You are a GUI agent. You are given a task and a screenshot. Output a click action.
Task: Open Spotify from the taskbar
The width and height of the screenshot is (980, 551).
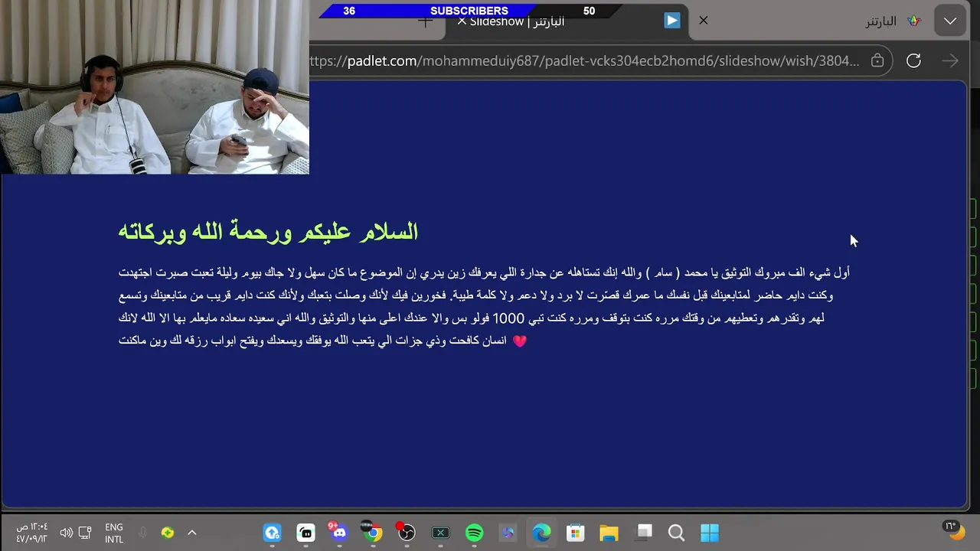(x=474, y=533)
